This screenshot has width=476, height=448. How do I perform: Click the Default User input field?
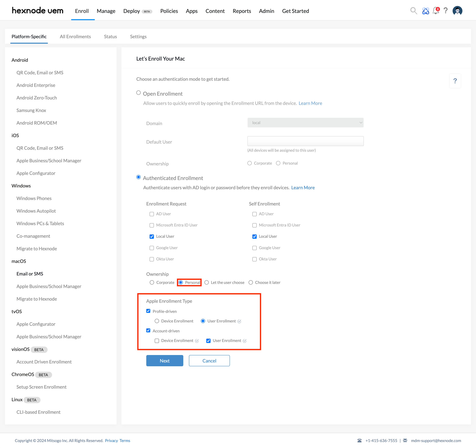[x=305, y=141]
